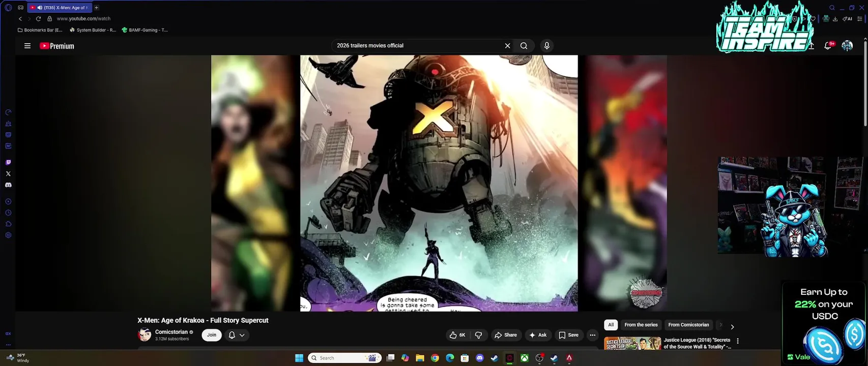Start voice search with the microphone icon
Image resolution: width=868 pixels, height=366 pixels.
pyautogui.click(x=547, y=46)
